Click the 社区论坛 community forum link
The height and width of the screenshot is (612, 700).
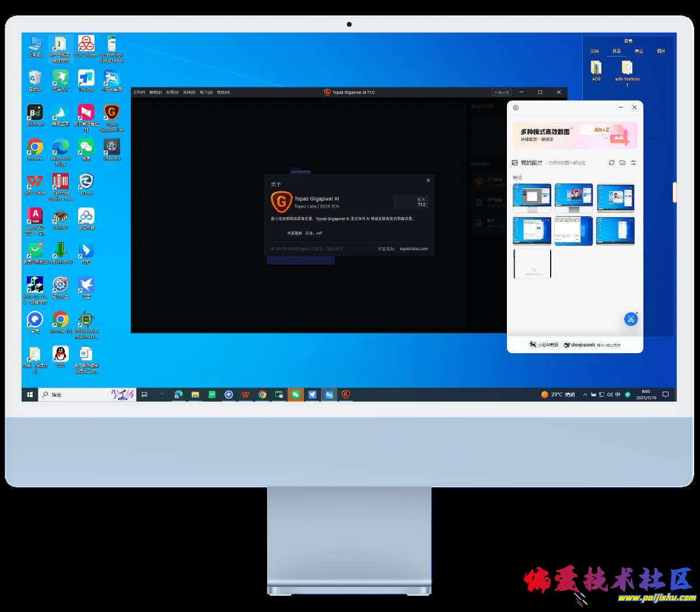(386, 249)
